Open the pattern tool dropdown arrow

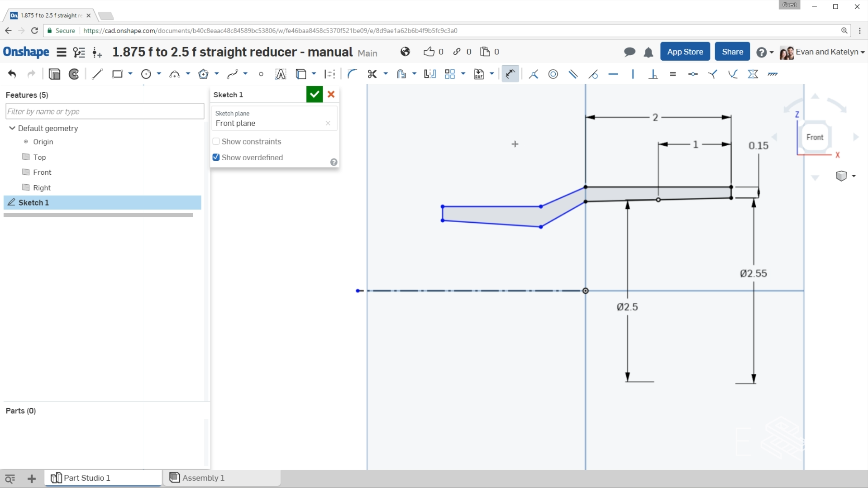[463, 74]
